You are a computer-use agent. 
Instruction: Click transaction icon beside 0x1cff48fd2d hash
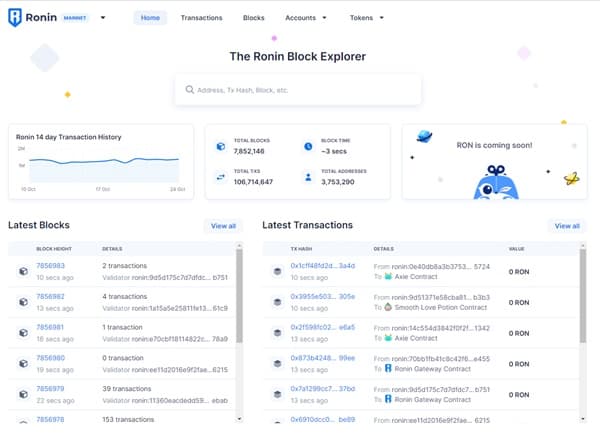click(x=277, y=271)
